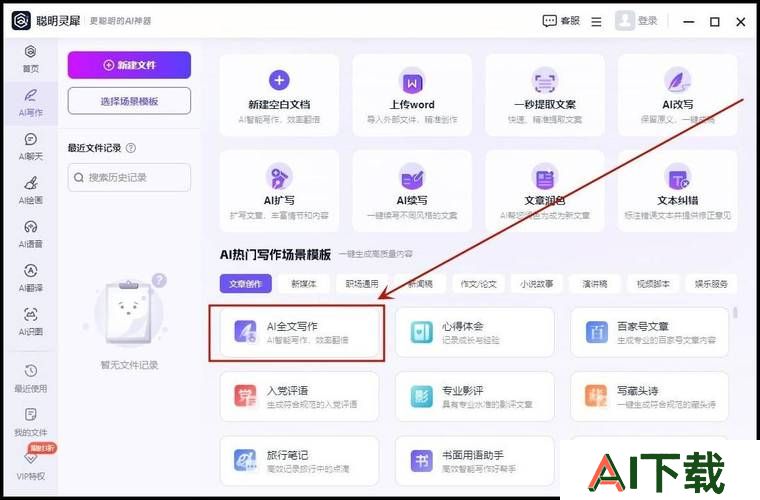760x500 pixels.
Task: Click the AI扩写 card title
Action: tap(279, 201)
